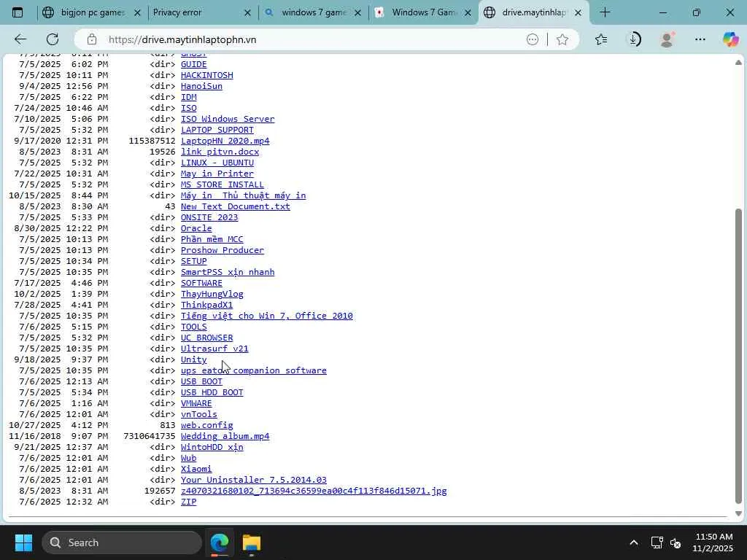Open the May in Printer folder

click(217, 174)
